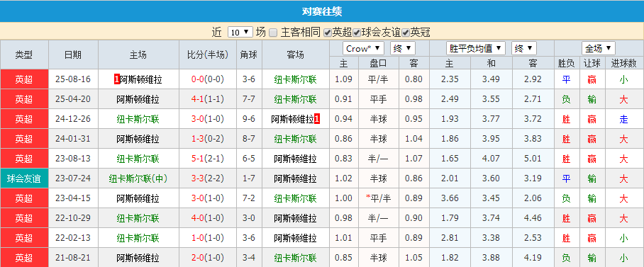Select the 英超 type cell of 25-04-20
This screenshot has height=267, width=644.
coord(24,99)
